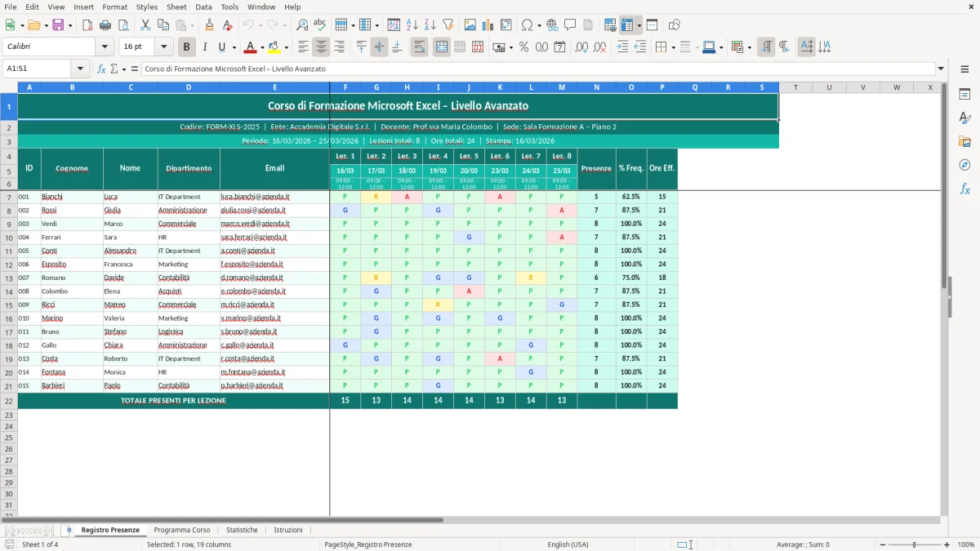Viewport: 980px width, 551px height.
Task: Open the sidebar Gallery icon
Action: pyautogui.click(x=964, y=141)
